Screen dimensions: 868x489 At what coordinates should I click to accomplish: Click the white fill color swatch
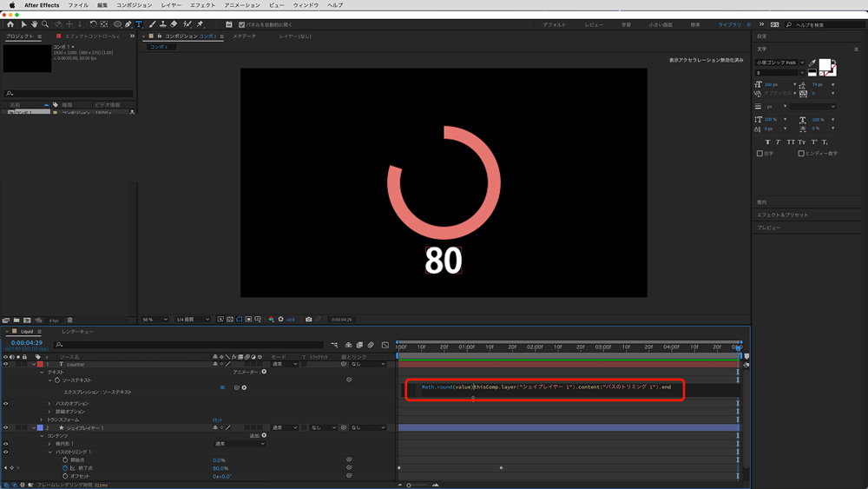tap(825, 65)
